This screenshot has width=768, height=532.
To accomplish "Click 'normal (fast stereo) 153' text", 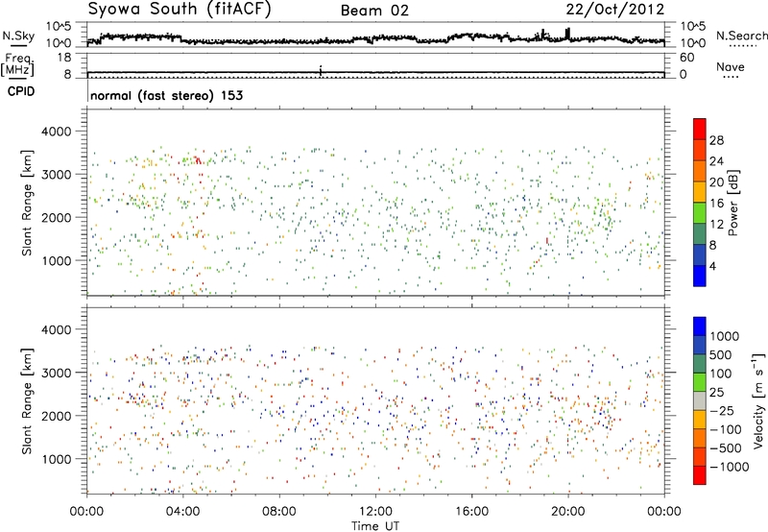I will [166, 95].
